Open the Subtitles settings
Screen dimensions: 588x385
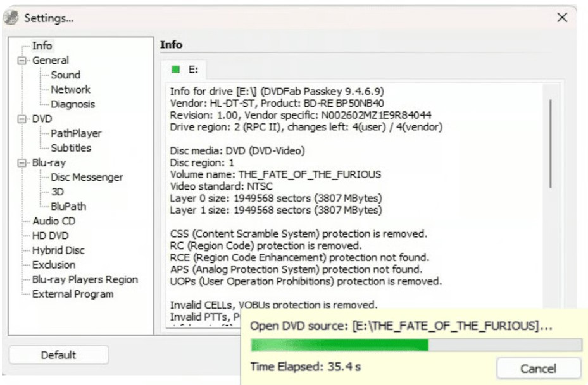[71, 148]
